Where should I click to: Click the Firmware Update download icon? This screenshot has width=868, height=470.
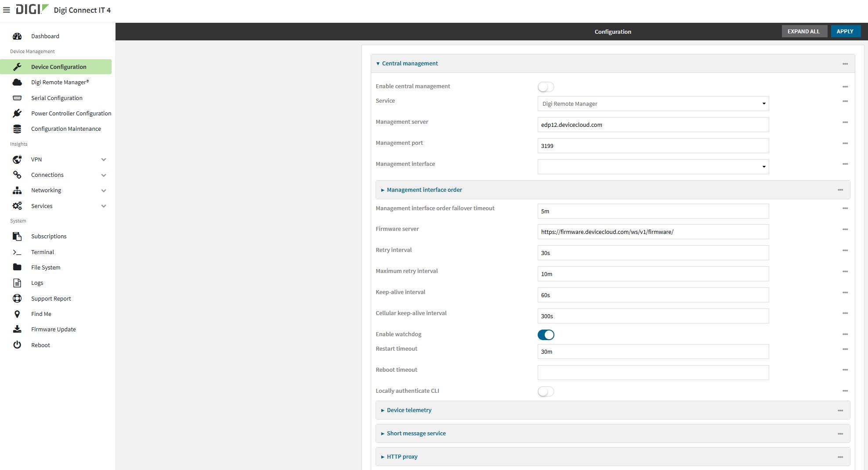[17, 329]
